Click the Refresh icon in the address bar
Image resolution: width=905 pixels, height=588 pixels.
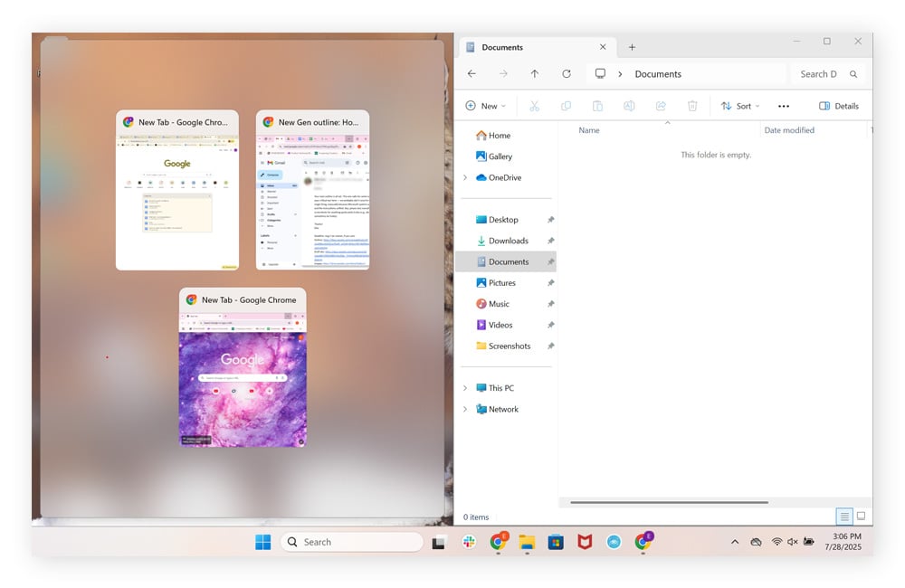[567, 73]
